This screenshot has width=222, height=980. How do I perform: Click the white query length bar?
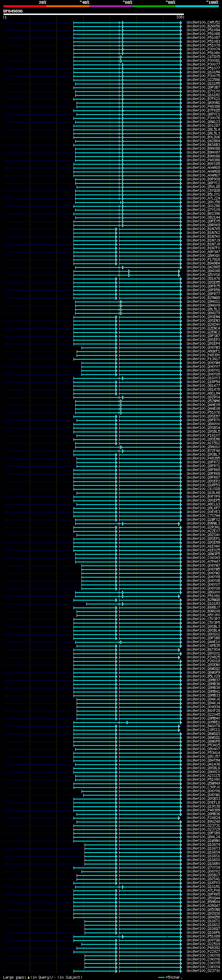(94, 15)
